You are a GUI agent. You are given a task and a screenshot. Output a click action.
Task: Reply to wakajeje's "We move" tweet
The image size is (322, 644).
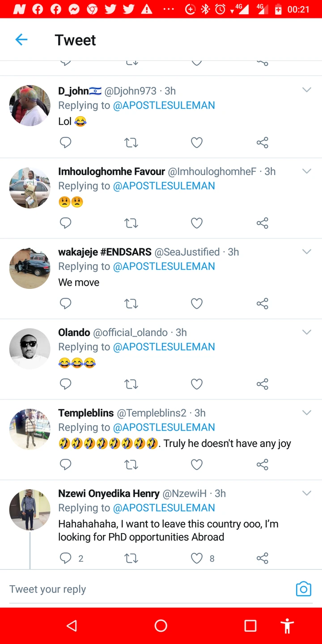point(66,304)
